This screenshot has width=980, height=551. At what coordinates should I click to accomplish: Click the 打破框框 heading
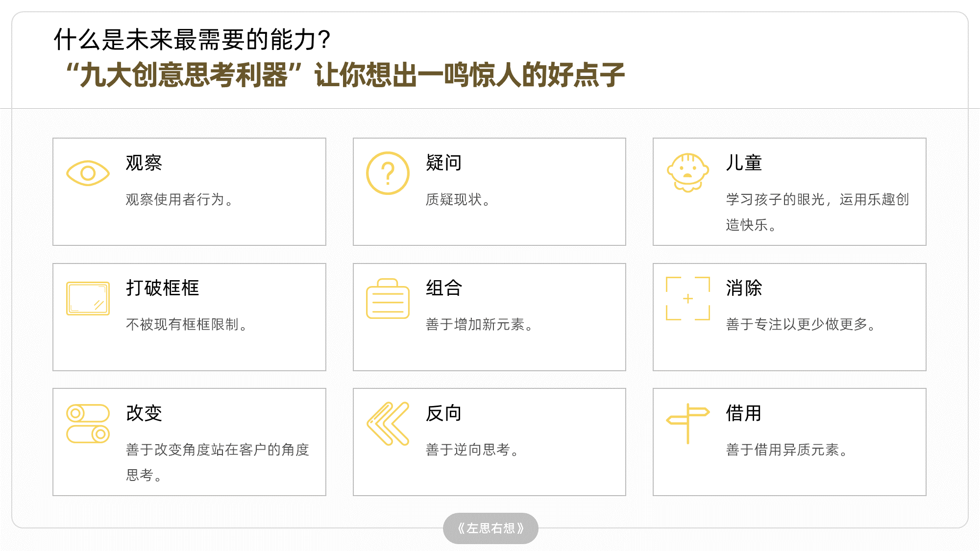[162, 288]
